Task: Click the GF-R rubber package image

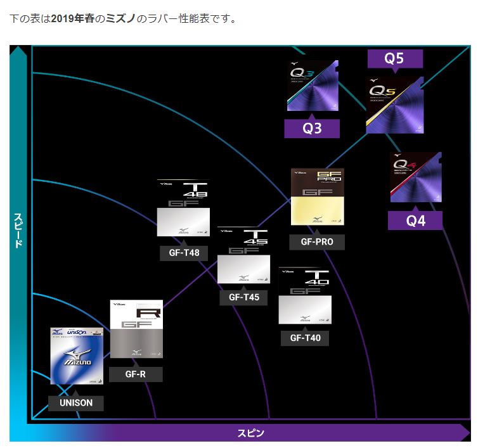Action: click(136, 329)
